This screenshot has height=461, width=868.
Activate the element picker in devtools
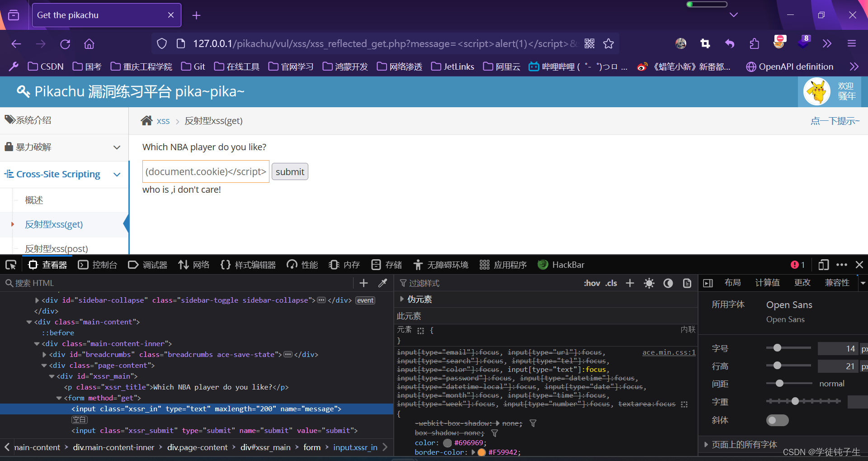coord(11,265)
